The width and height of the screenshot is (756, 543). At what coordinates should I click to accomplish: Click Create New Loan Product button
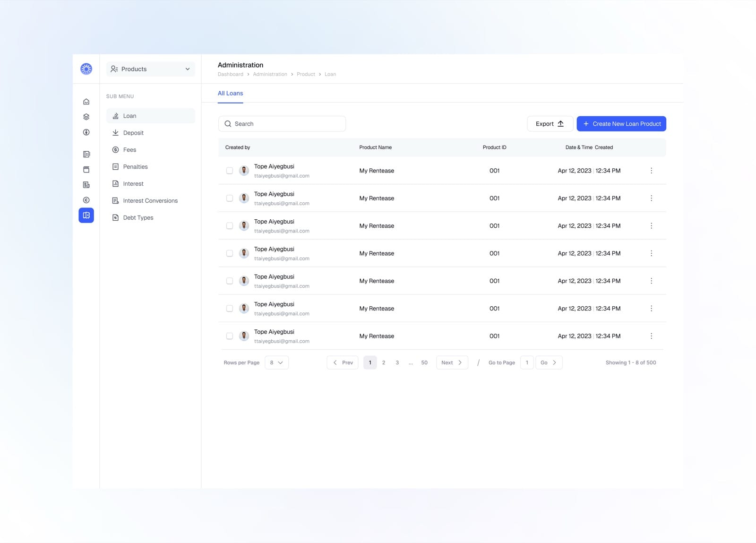(621, 124)
